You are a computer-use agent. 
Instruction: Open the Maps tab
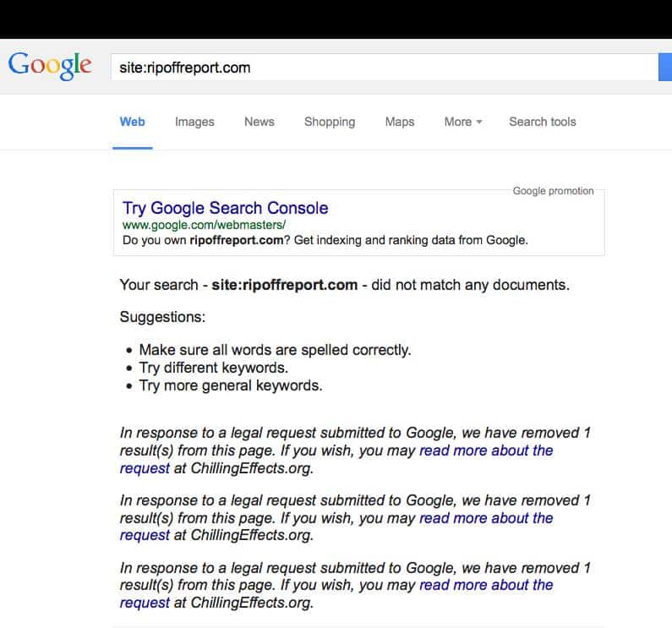click(400, 123)
